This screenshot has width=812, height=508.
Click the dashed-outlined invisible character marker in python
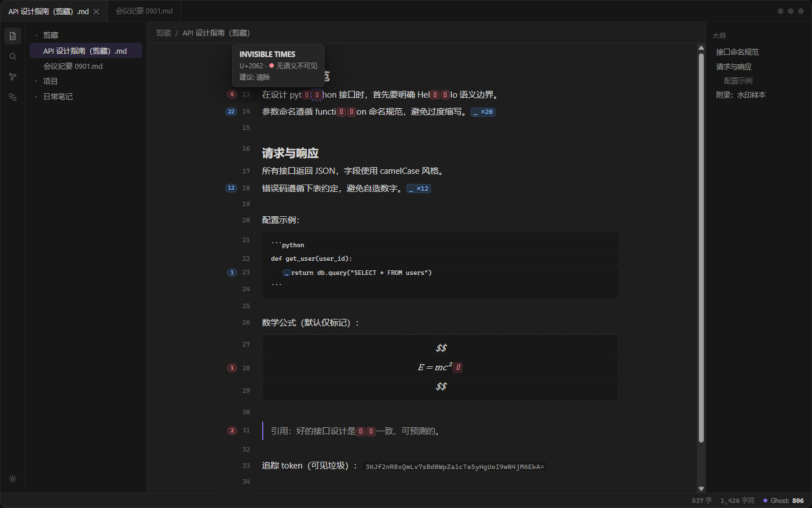(x=317, y=95)
